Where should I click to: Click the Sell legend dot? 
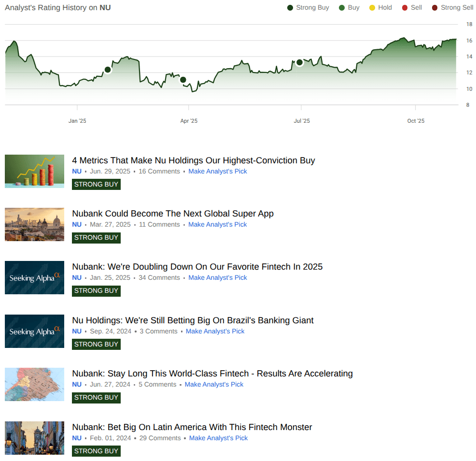tap(404, 7)
